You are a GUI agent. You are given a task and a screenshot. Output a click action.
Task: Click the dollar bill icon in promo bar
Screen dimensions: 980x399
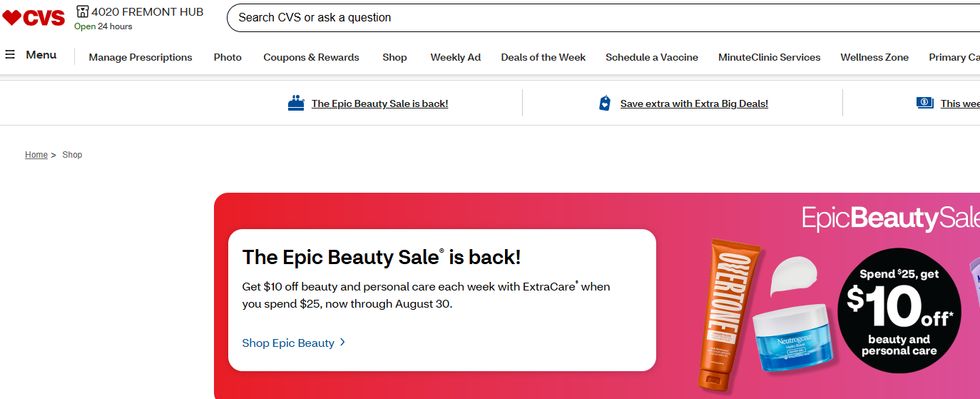pos(924,103)
